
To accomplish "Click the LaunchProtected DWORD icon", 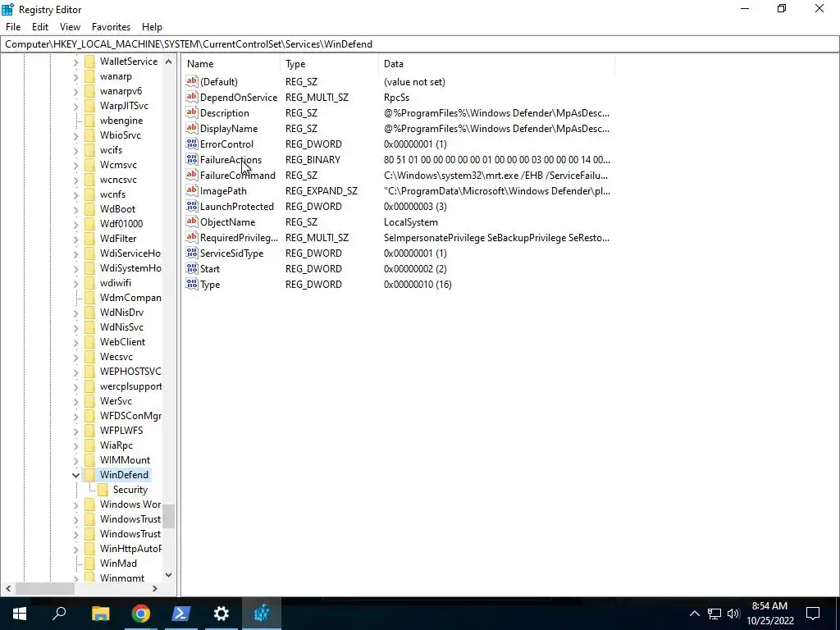I will click(x=192, y=206).
